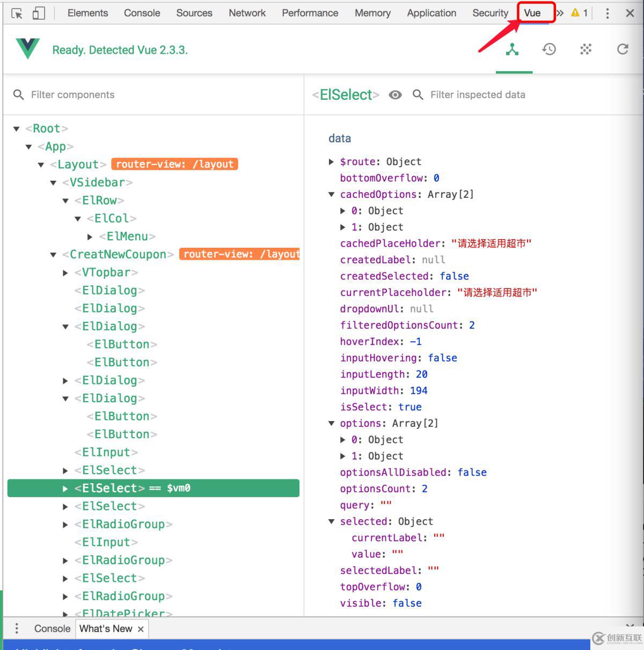Click the visible false value
The width and height of the screenshot is (644, 650).
tap(407, 603)
